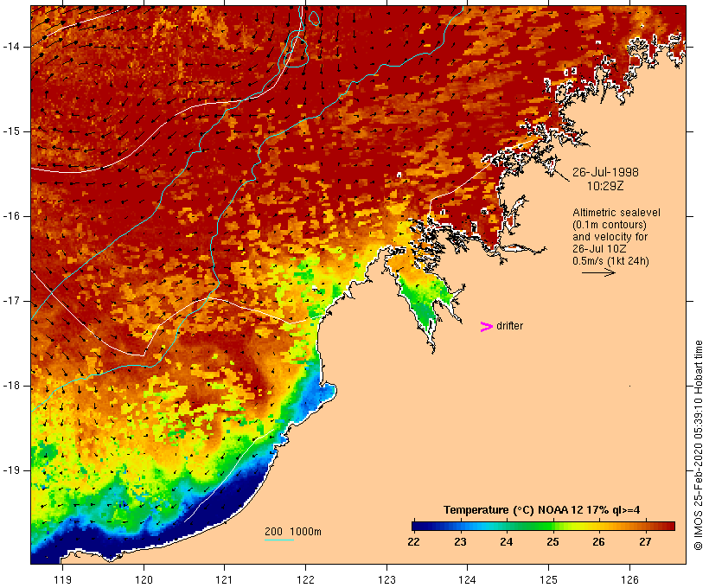Screen dimensions: 709x588
Task: Click the 'drifter' legend label
Action: click(x=509, y=326)
